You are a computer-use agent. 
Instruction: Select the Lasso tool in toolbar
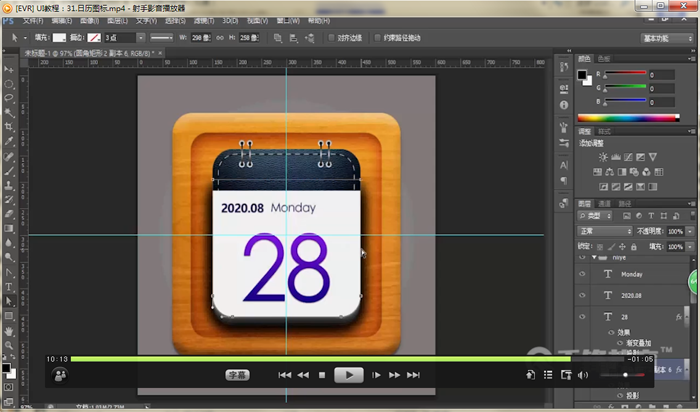coord(9,98)
